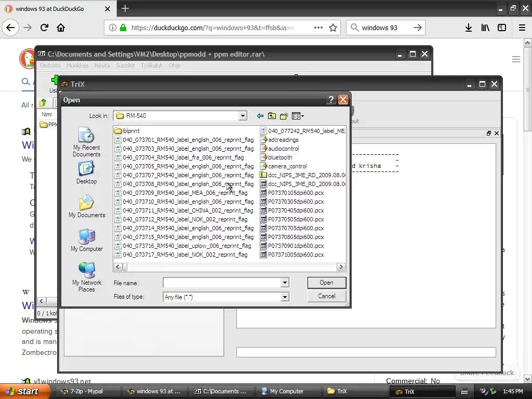
Task: Go up one level in Open dialog
Action: click(272, 116)
